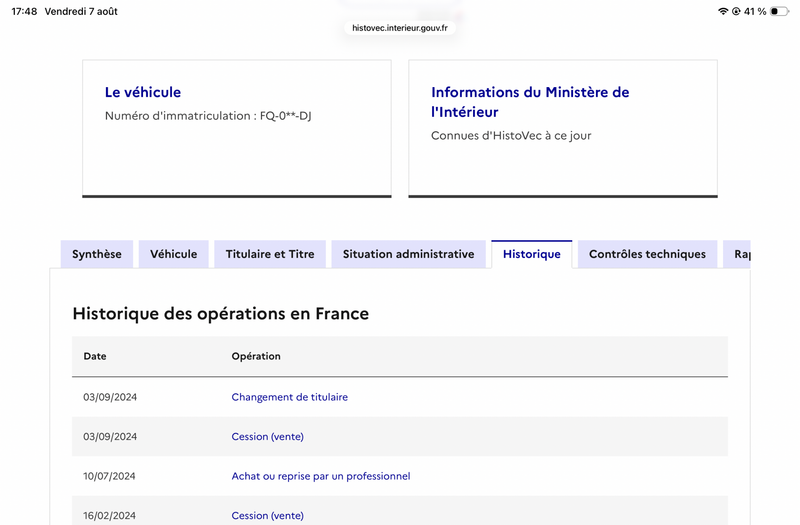Click the Opération column header
This screenshot has width=800, height=525.
click(x=256, y=356)
